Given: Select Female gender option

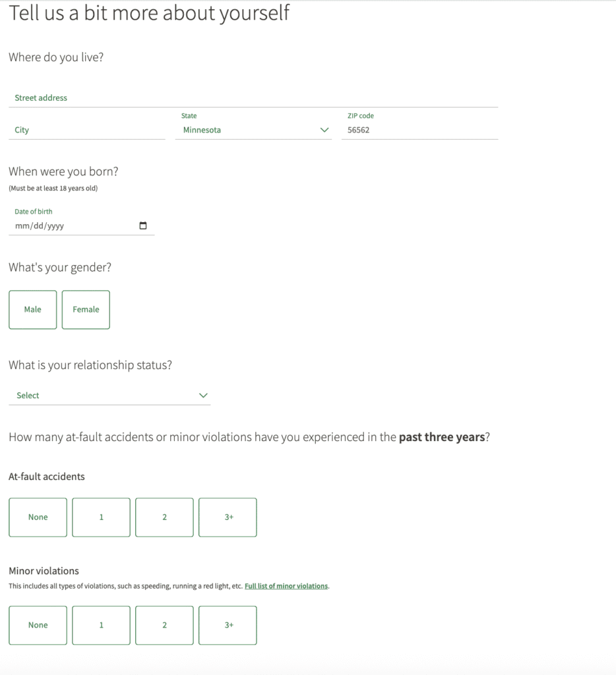Looking at the screenshot, I should point(86,310).
